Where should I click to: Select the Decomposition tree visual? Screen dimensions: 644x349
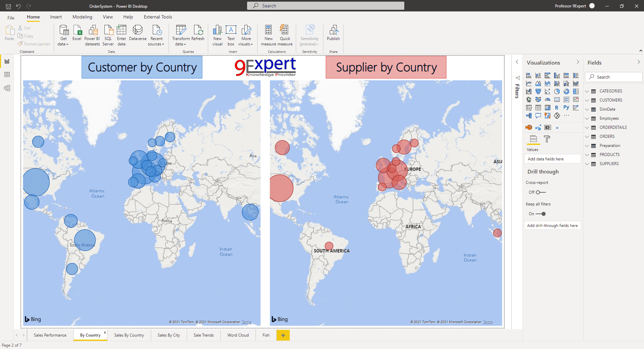click(x=529, y=116)
